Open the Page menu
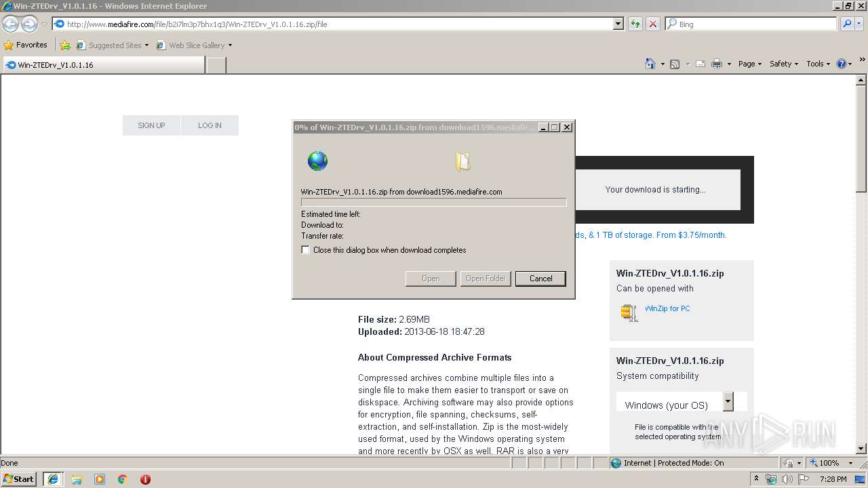The width and height of the screenshot is (868, 488). click(x=749, y=64)
